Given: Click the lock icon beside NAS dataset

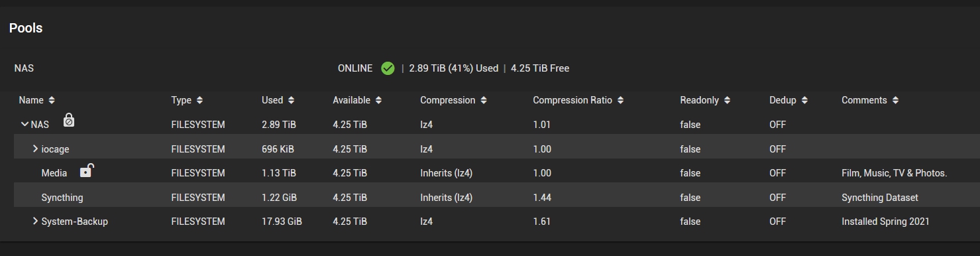Looking at the screenshot, I should 68,121.
